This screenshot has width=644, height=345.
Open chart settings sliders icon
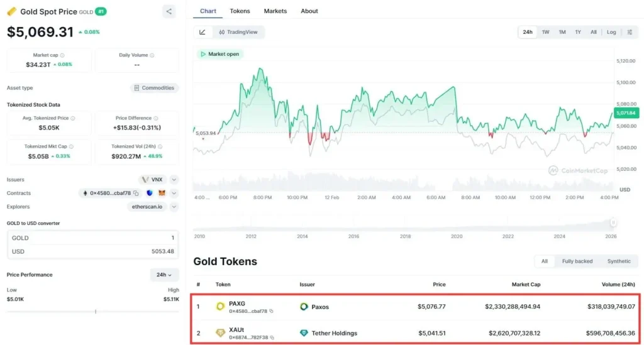click(x=630, y=32)
